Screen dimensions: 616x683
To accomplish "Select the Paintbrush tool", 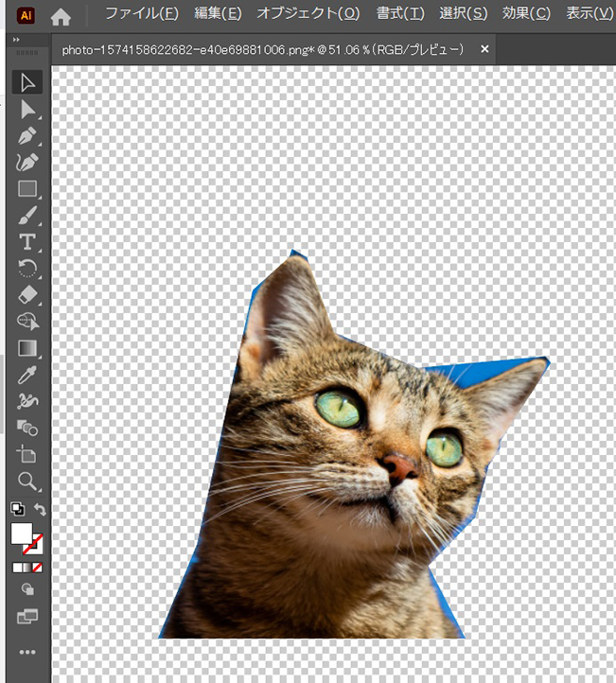I will 27,215.
